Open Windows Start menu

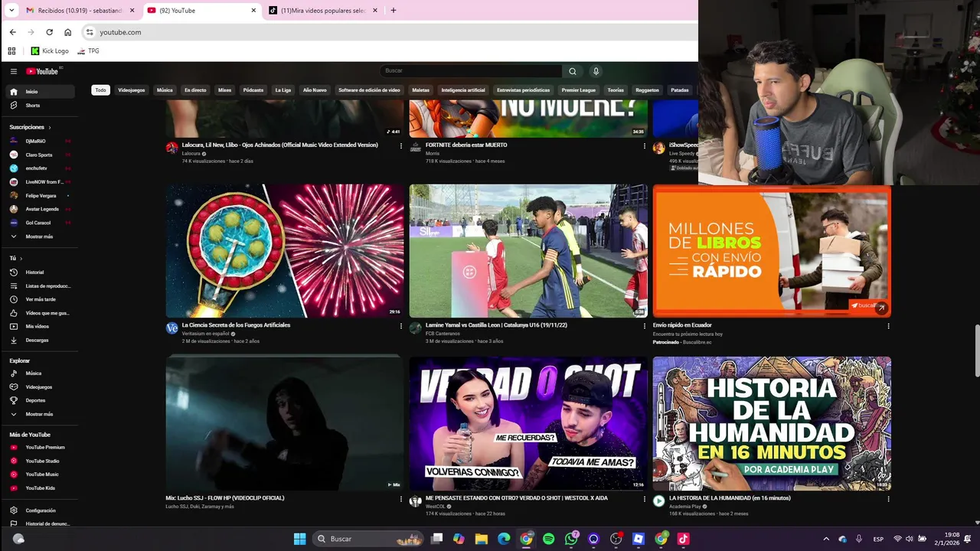coord(299,539)
